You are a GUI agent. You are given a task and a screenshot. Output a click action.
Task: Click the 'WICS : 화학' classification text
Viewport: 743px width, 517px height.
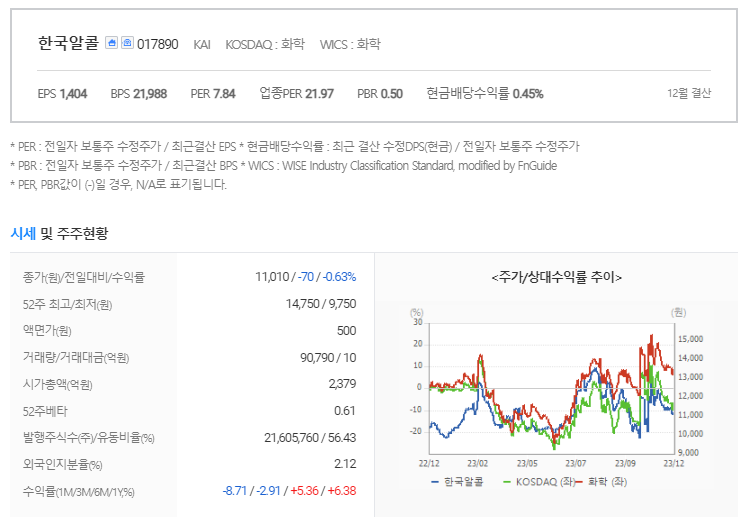[350, 44]
